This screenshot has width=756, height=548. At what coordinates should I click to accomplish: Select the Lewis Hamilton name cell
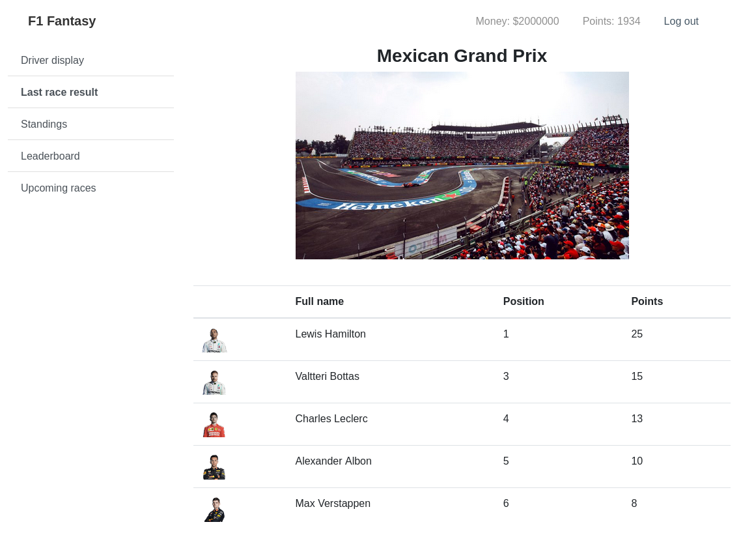[x=330, y=334]
